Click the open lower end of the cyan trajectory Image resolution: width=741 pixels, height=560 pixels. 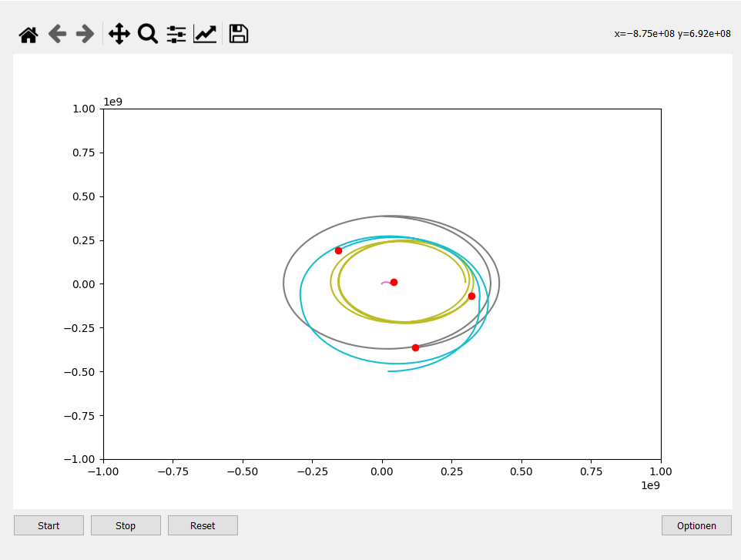pyautogui.click(x=389, y=371)
